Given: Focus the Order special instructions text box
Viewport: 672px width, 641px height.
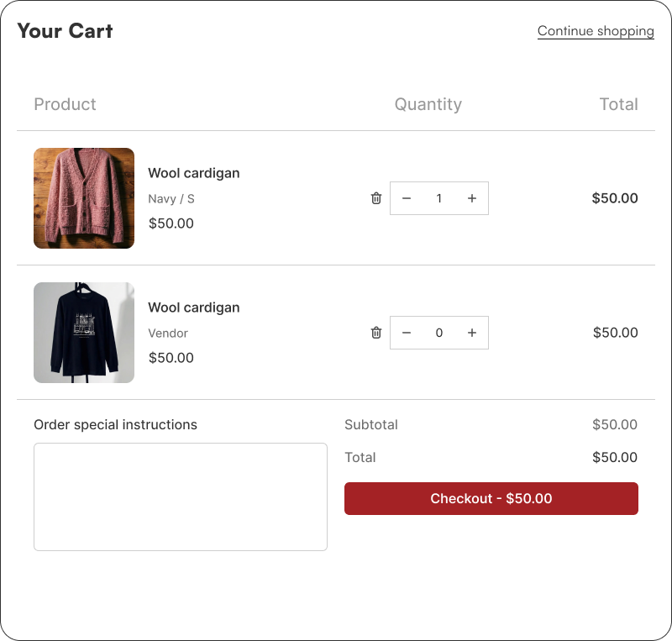Looking at the screenshot, I should [x=181, y=497].
